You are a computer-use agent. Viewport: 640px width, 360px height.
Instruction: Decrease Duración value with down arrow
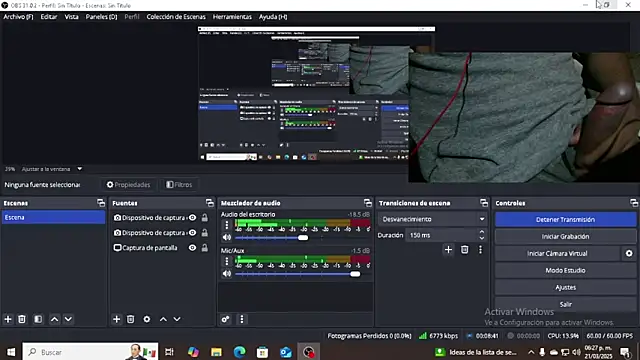[x=482, y=238]
